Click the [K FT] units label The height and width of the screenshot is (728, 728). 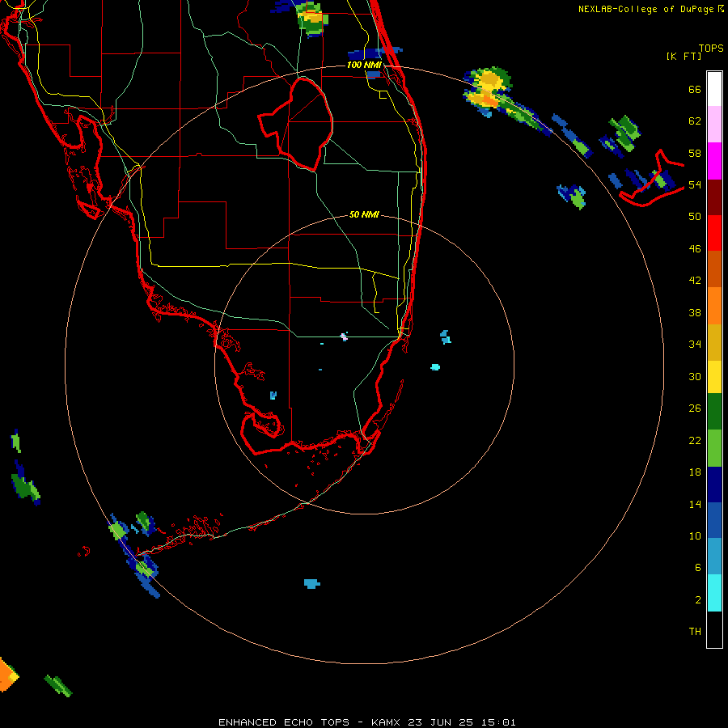click(x=684, y=57)
